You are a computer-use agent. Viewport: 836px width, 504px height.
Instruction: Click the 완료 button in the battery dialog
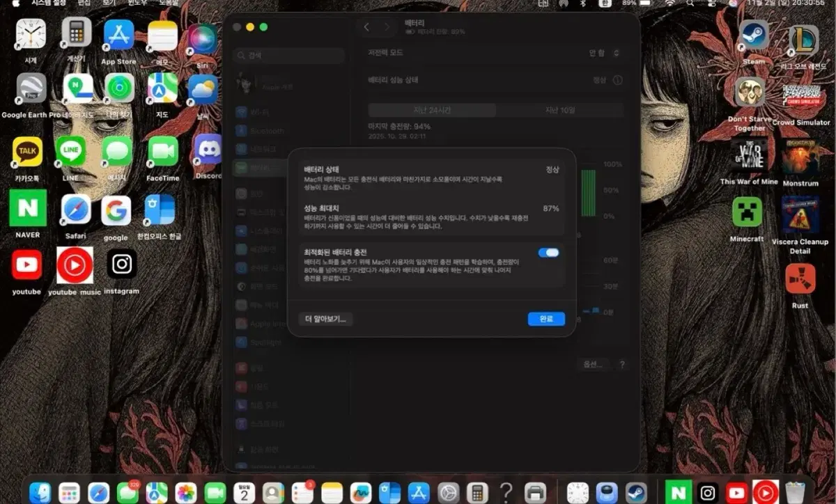point(546,319)
